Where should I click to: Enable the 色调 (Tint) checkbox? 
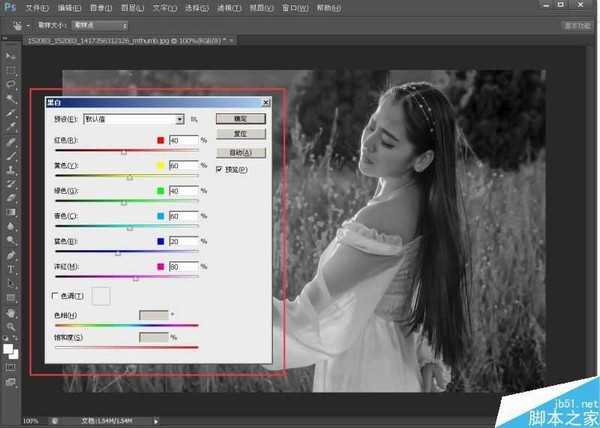pyautogui.click(x=55, y=296)
